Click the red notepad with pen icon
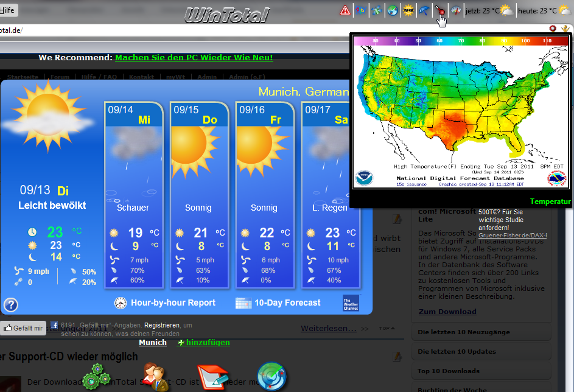Image resolution: width=574 pixels, height=392 pixels. (x=213, y=377)
